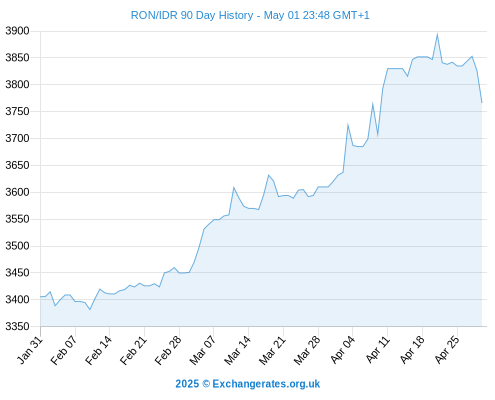The width and height of the screenshot is (495, 400).
Task: Select the Mar 28 x-axis date label
Action: [x=307, y=350]
